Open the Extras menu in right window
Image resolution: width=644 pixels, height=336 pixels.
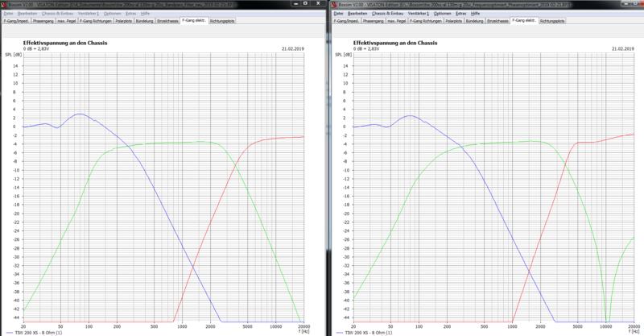pos(459,14)
